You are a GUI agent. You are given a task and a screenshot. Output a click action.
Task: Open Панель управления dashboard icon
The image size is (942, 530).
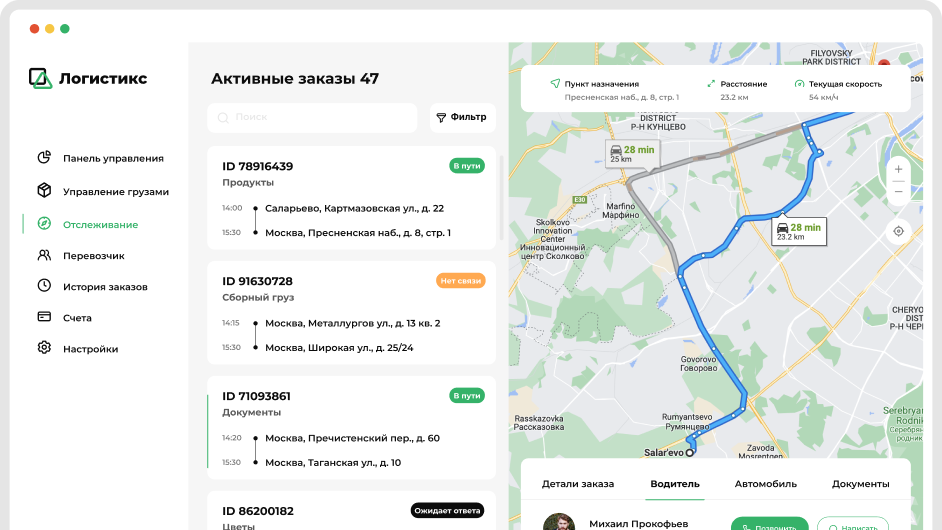pos(44,157)
